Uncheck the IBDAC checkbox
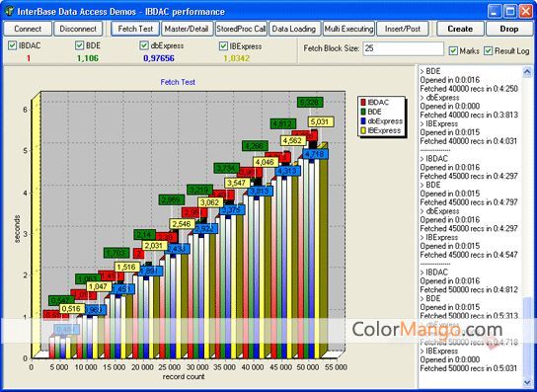 [x=12, y=45]
